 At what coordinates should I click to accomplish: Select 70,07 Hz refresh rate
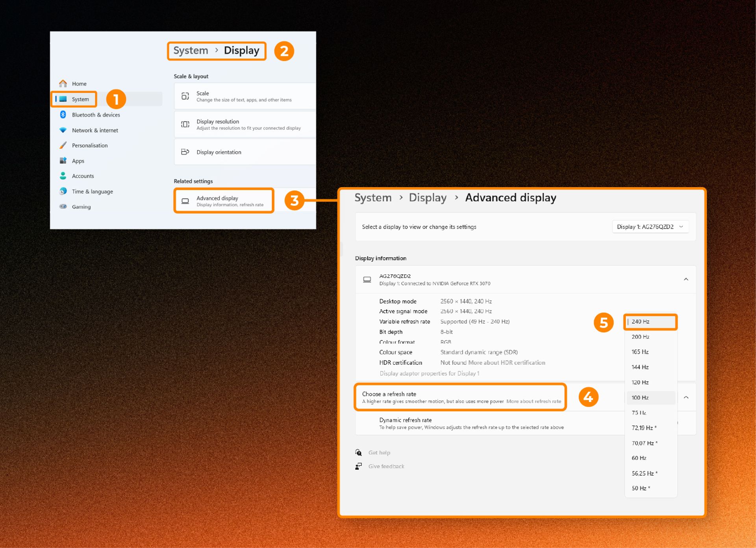650,443
